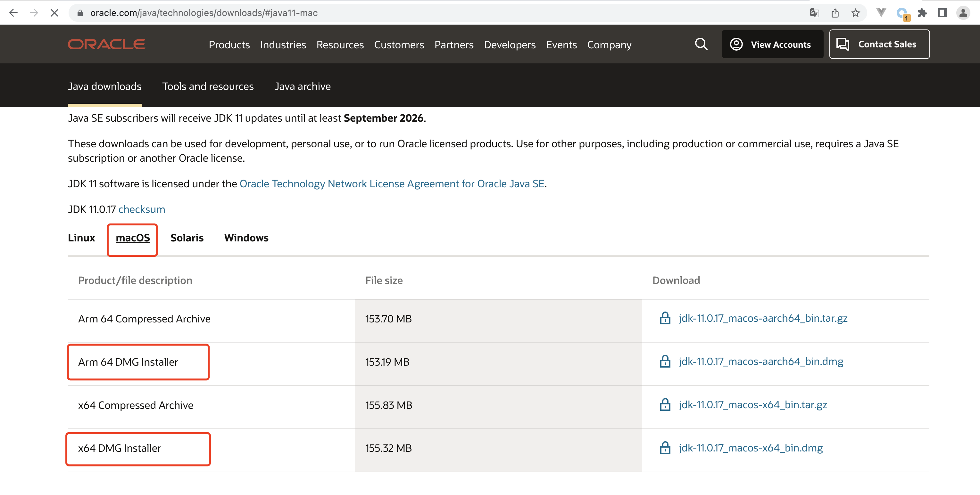Bookmark page with star icon
Viewport: 980px width, 495px height.
click(855, 13)
